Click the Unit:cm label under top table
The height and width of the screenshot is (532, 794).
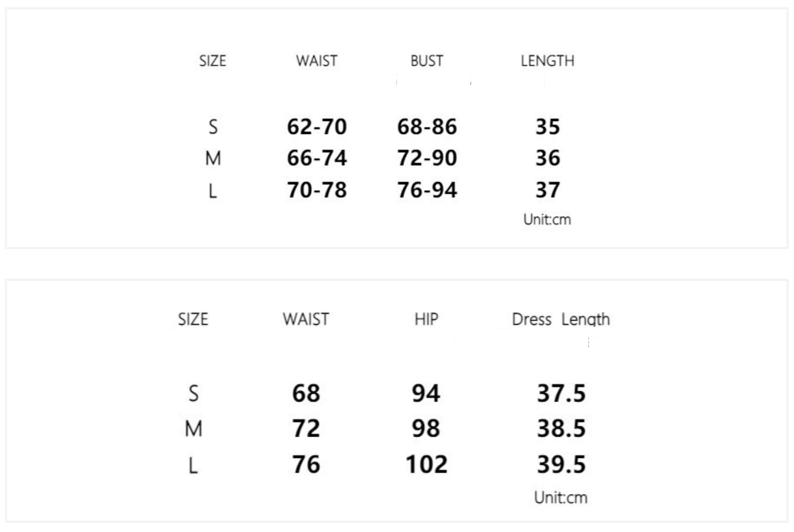click(547, 219)
